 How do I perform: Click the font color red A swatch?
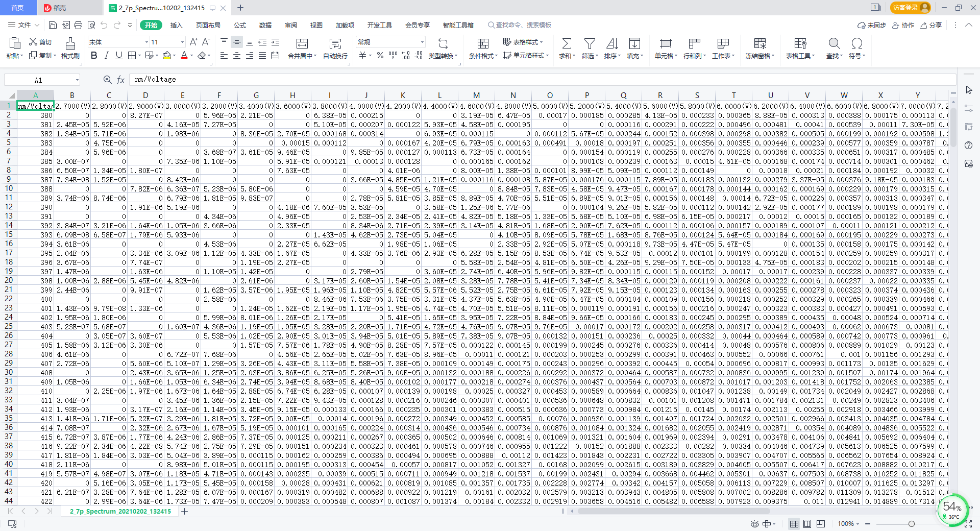click(184, 56)
